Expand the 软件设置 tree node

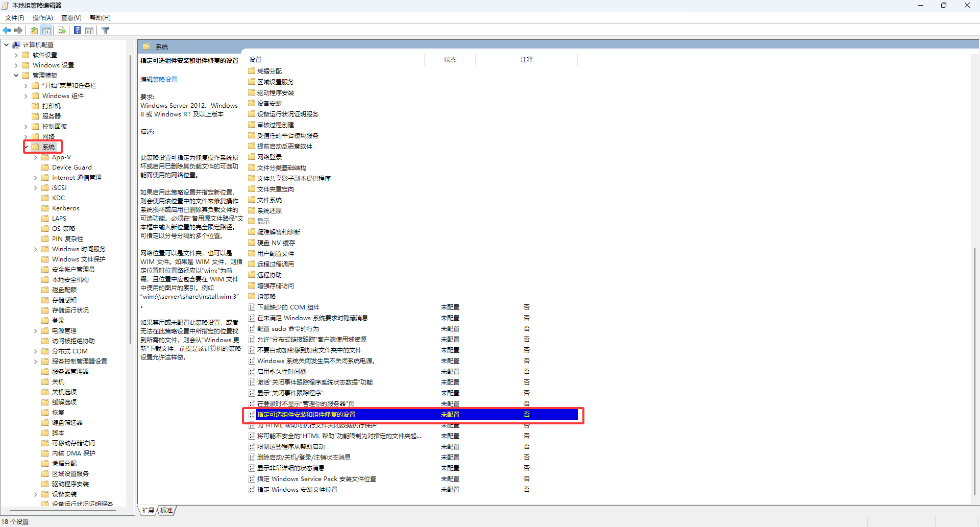16,55
